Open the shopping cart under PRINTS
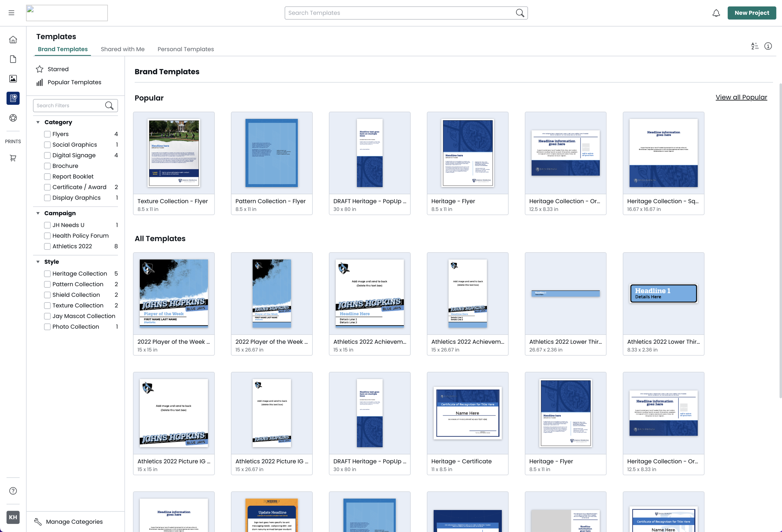Image resolution: width=782 pixels, height=532 pixels. click(13, 158)
